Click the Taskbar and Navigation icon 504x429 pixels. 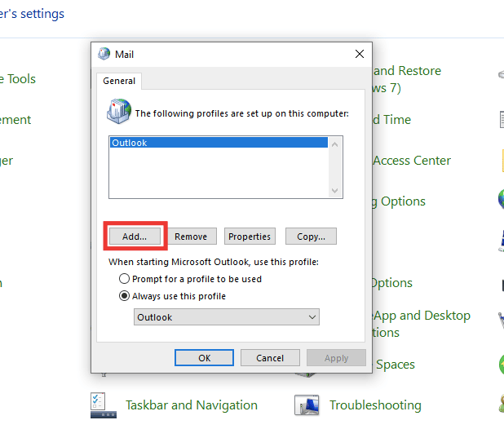(104, 405)
